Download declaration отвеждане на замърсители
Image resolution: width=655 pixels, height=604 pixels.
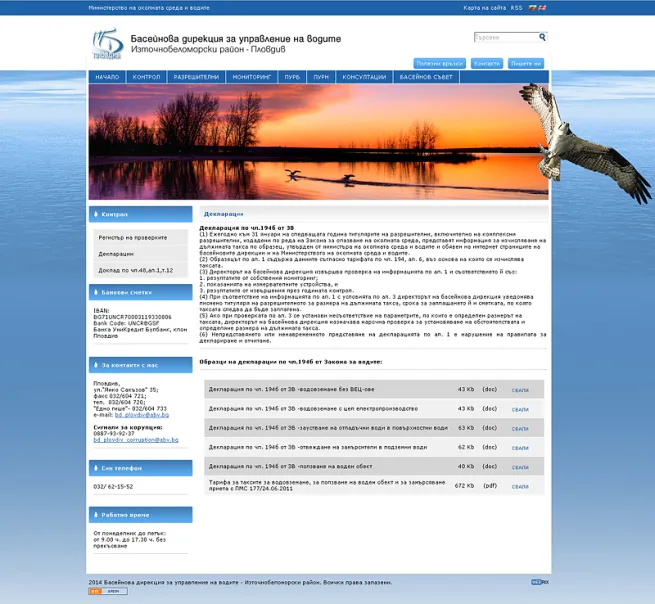(520, 448)
